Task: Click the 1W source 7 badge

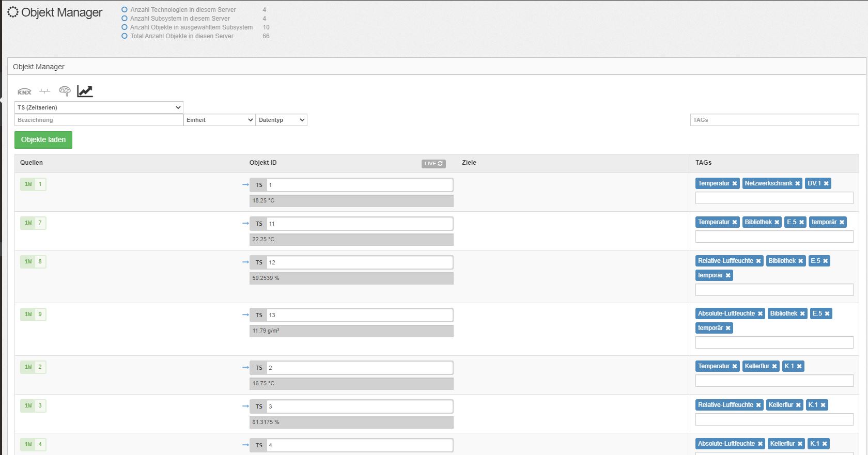Action: (33, 223)
